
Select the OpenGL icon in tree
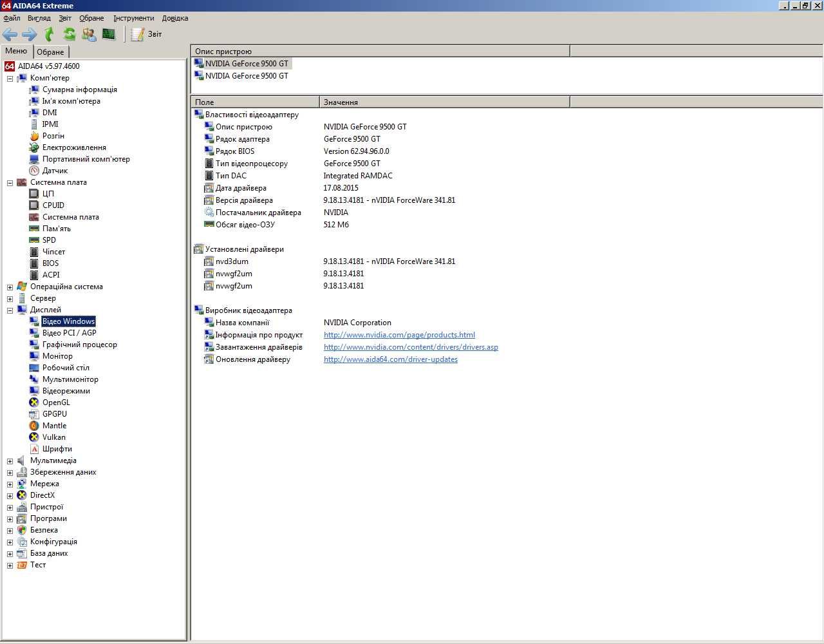pyautogui.click(x=34, y=402)
